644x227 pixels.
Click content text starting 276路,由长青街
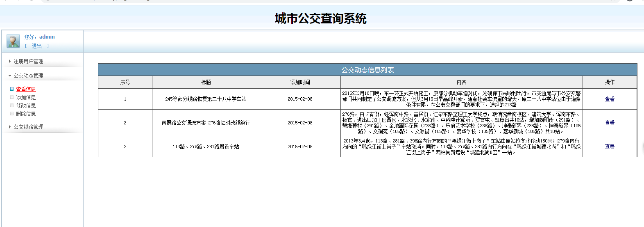tap(461, 123)
